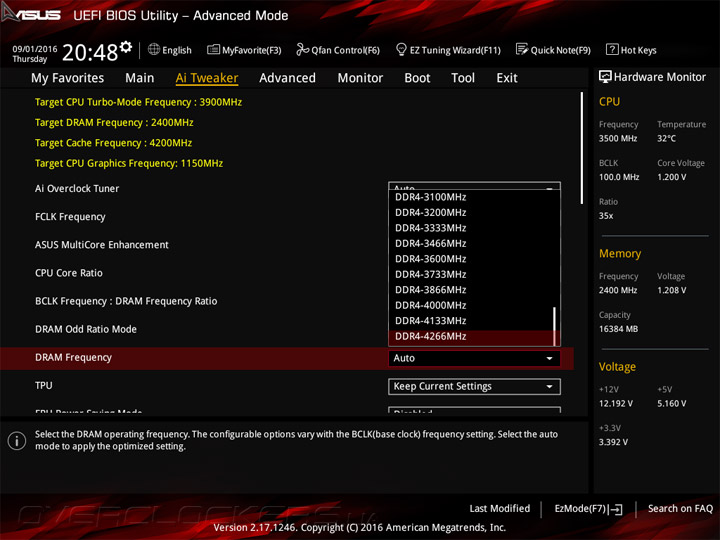Select DRAM Odd Ratio Mode row
720x540 pixels.
click(x=86, y=329)
